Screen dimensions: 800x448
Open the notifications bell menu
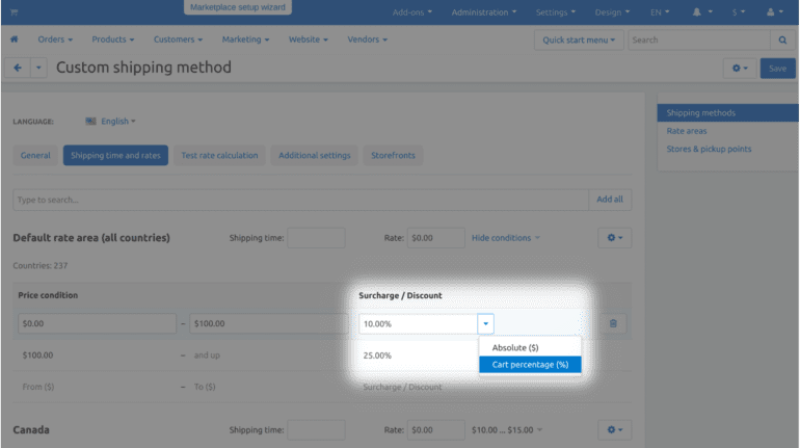tap(699, 13)
